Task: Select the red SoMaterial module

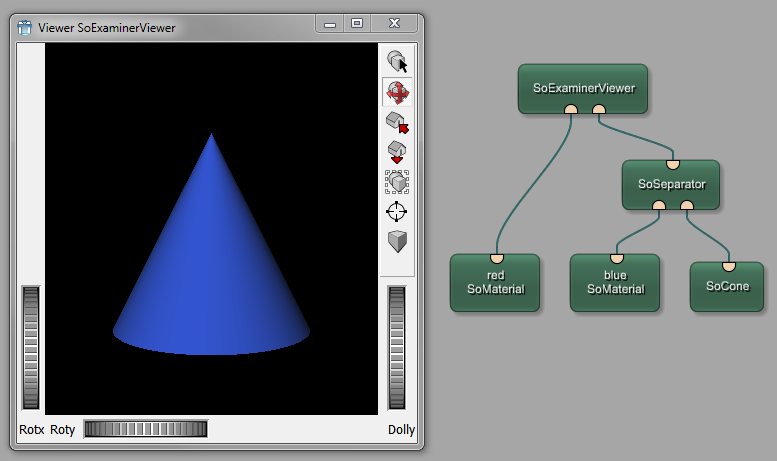Action: [495, 282]
